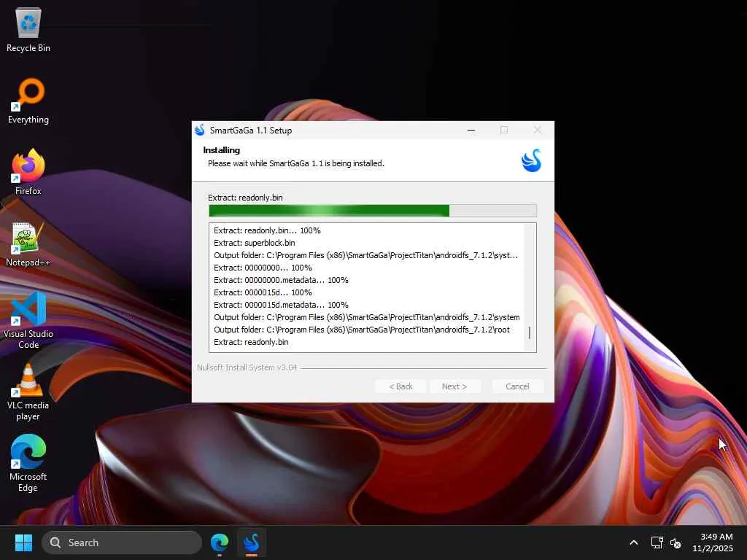The image size is (747, 560).
Task: Open the Recycle Bin desktop icon
Action: 28,29
